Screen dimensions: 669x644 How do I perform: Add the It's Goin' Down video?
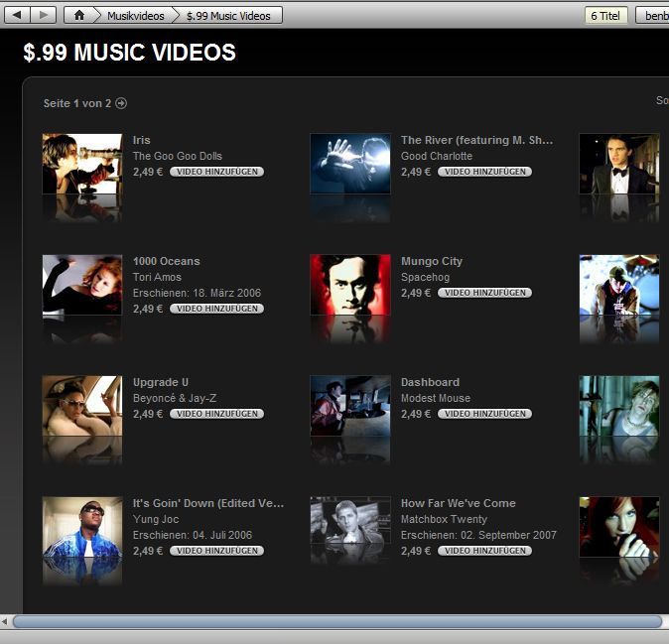tap(216, 551)
